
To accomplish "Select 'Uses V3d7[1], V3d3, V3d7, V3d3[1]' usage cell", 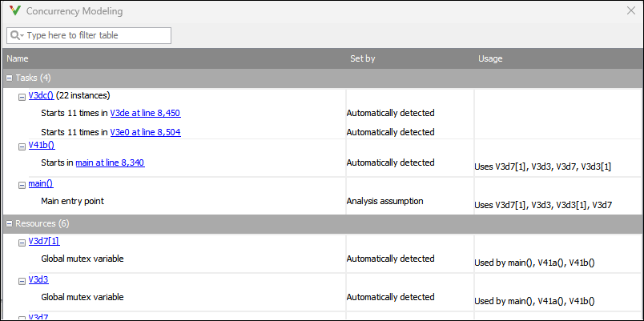I will (x=543, y=167).
